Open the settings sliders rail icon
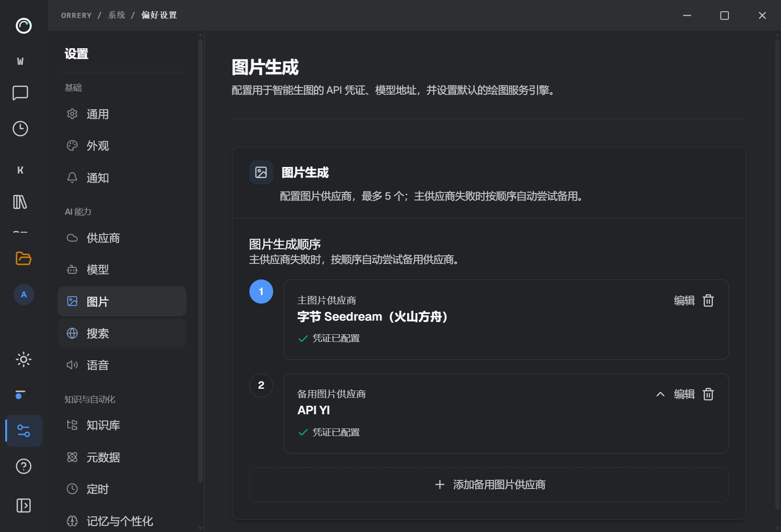Image resolution: width=781 pixels, height=532 pixels. tap(24, 431)
